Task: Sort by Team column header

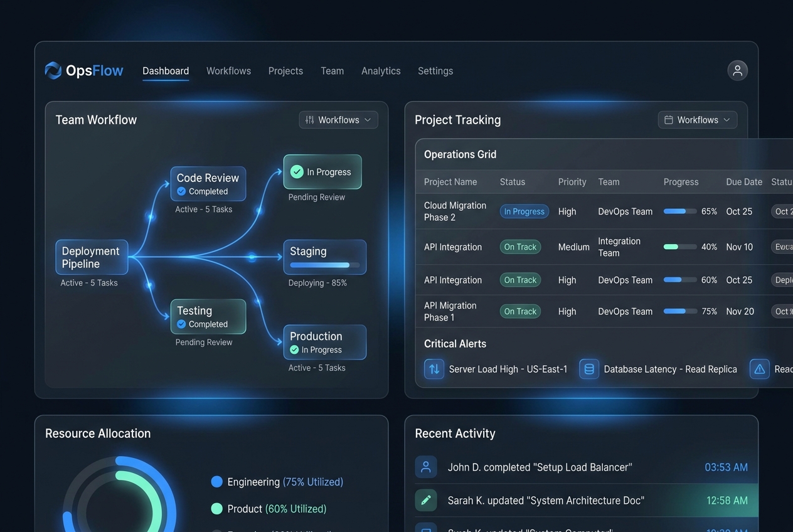Action: click(x=609, y=182)
